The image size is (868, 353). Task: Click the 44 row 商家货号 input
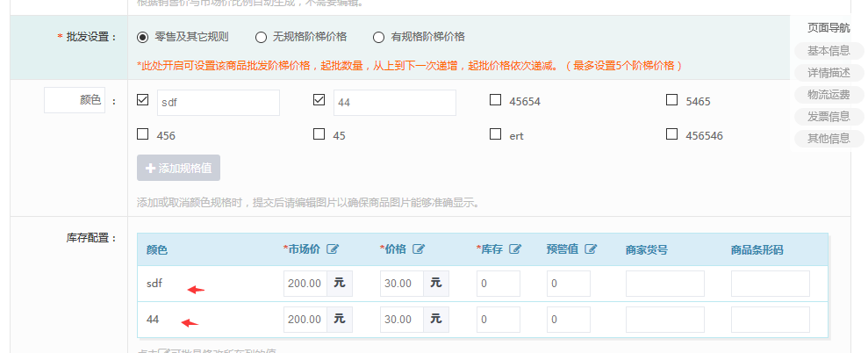click(x=665, y=320)
